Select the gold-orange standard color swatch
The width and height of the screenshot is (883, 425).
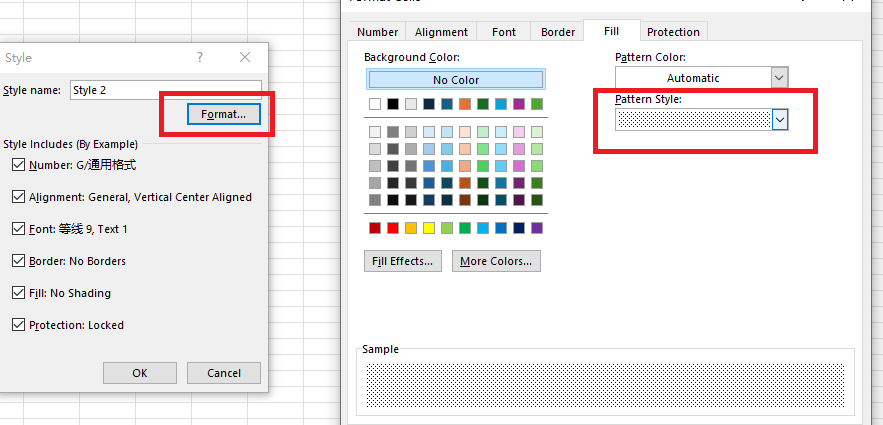coord(411,228)
